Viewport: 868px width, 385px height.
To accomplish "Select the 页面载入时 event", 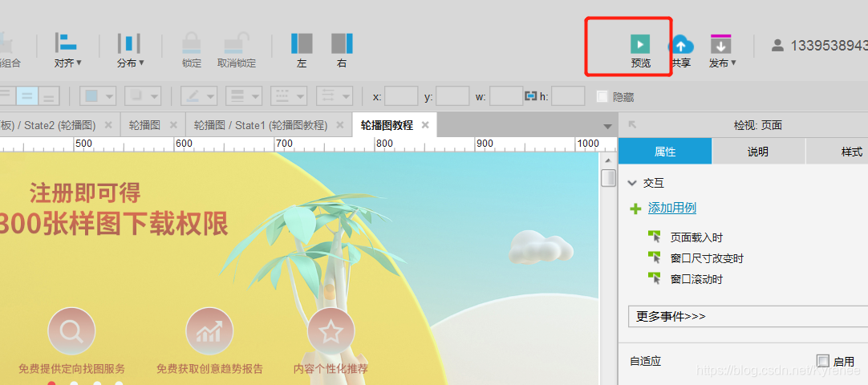I will click(x=696, y=237).
